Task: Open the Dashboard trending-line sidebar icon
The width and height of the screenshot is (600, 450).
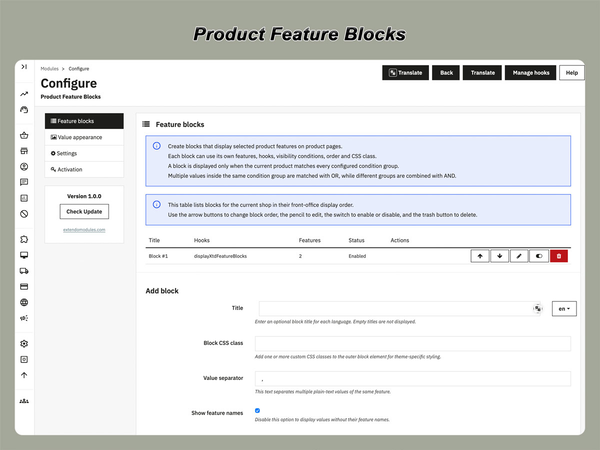Action: pos(24,94)
